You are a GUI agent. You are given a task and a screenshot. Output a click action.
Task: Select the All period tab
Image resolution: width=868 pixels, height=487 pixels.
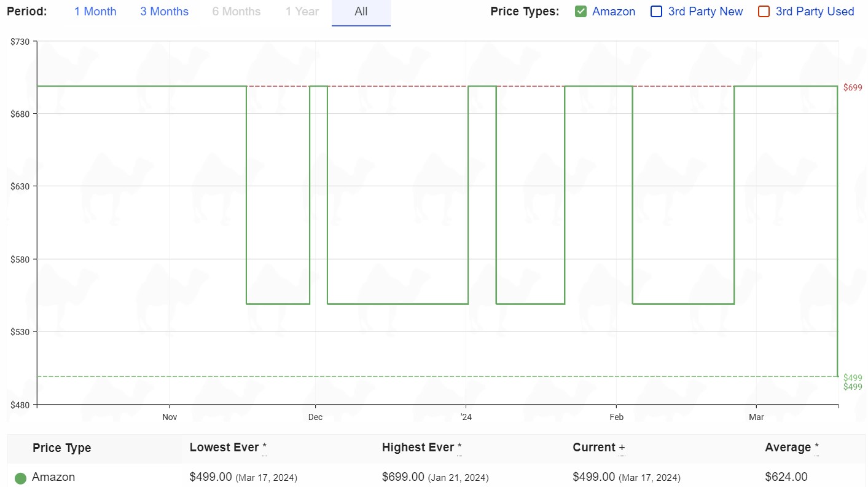coord(361,12)
